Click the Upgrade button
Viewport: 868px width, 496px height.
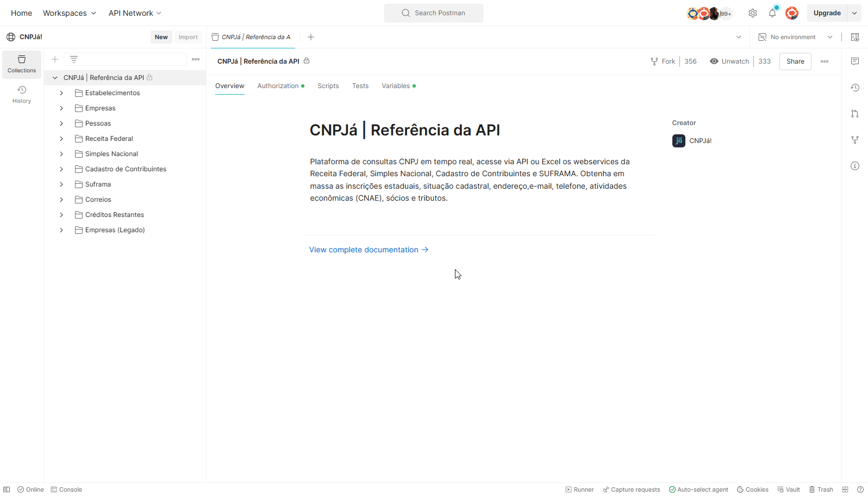click(827, 13)
